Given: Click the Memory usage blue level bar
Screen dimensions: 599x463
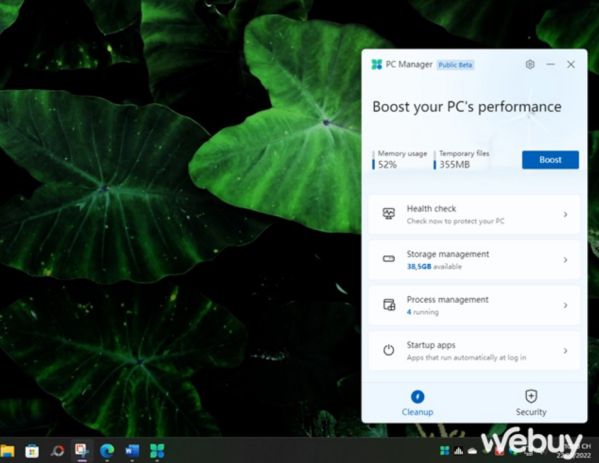Looking at the screenshot, I should click(373, 160).
